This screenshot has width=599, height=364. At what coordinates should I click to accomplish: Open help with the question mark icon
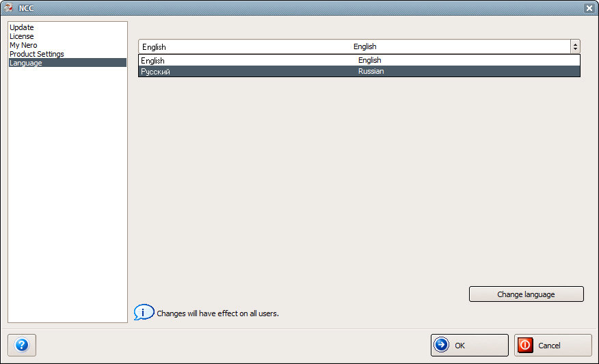[22, 346]
